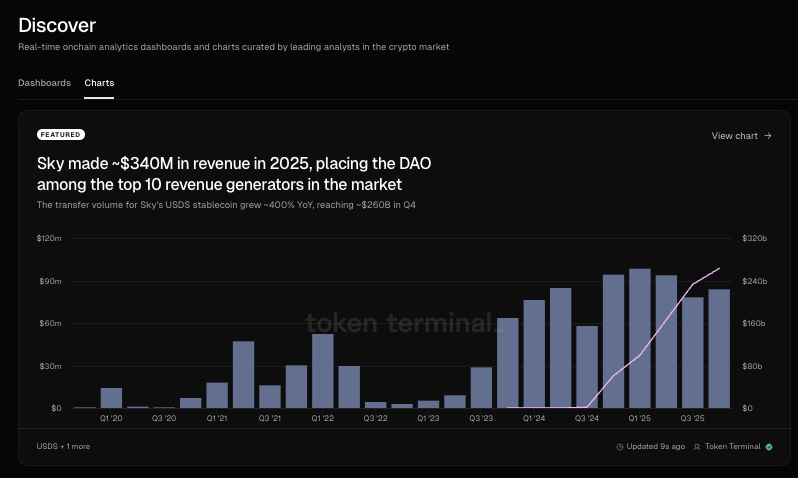798x478 pixels.
Task: Click the $120m left axis label
Action: click(x=49, y=238)
